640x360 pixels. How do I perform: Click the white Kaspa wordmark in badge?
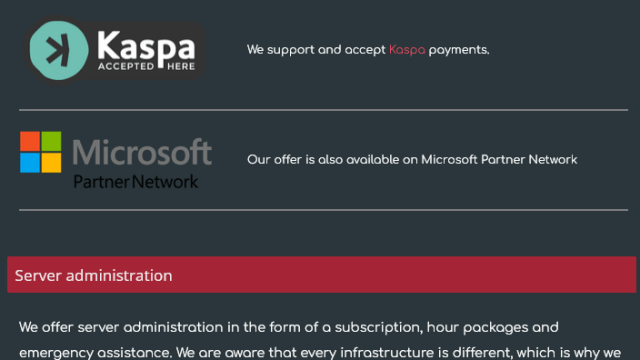146,48
